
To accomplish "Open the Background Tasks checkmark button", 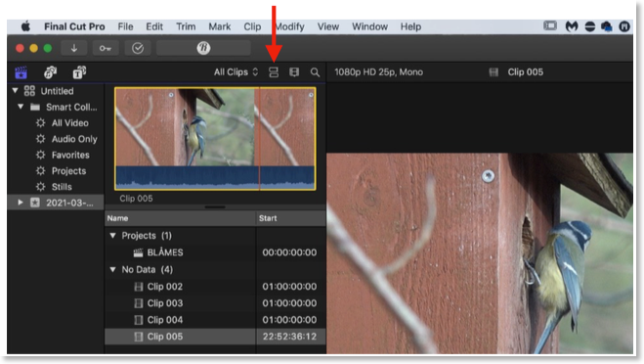I will [138, 48].
